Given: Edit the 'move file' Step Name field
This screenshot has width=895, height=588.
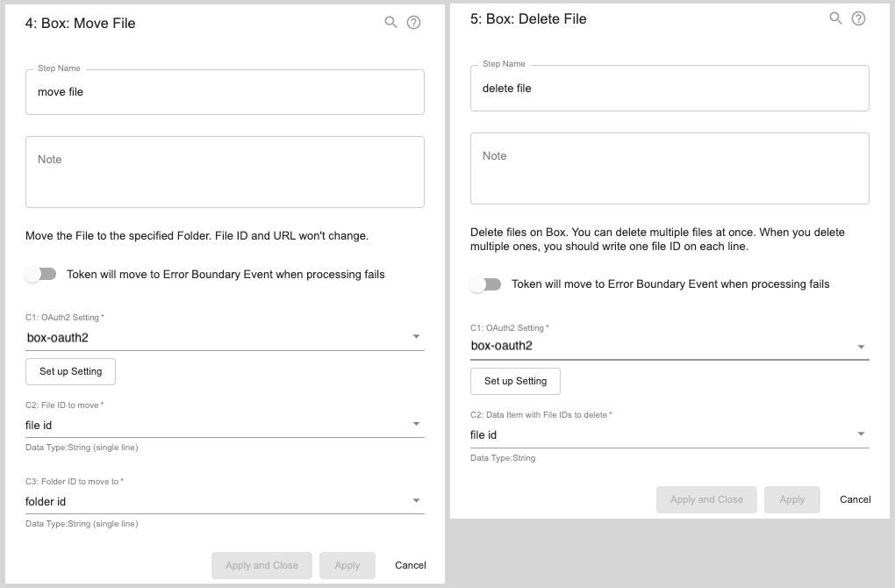Looking at the screenshot, I should coord(225,92).
